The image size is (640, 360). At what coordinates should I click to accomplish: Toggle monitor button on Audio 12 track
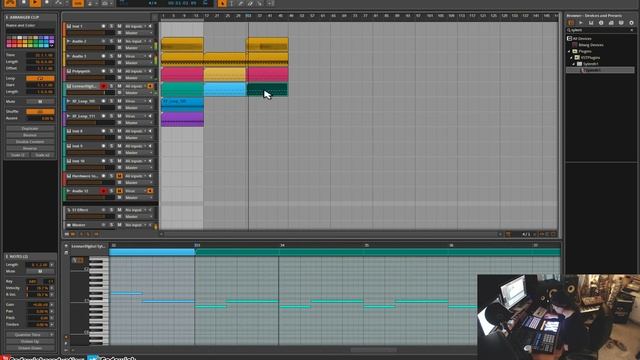(150, 191)
